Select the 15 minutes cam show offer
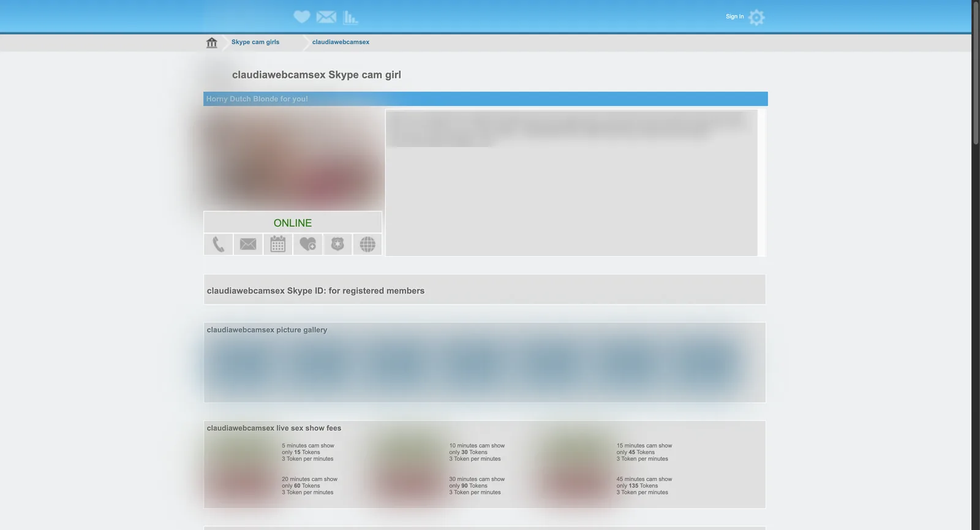This screenshot has width=980, height=530. tap(644, 452)
